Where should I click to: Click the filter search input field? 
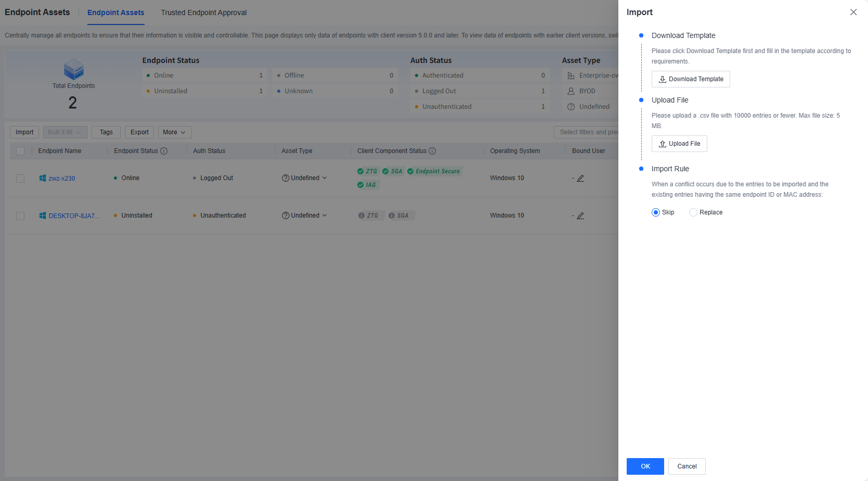pos(586,132)
